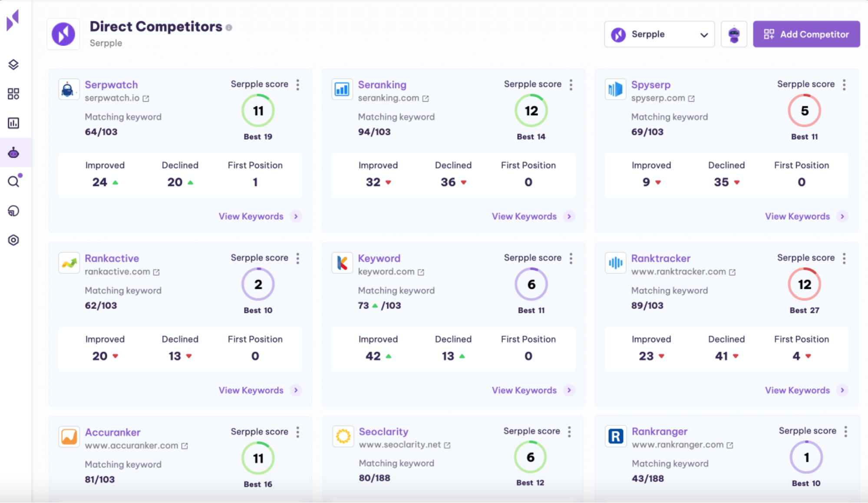This screenshot has height=503, width=868.
Task: Click the Seranking score circle showing 12
Action: [x=531, y=111]
